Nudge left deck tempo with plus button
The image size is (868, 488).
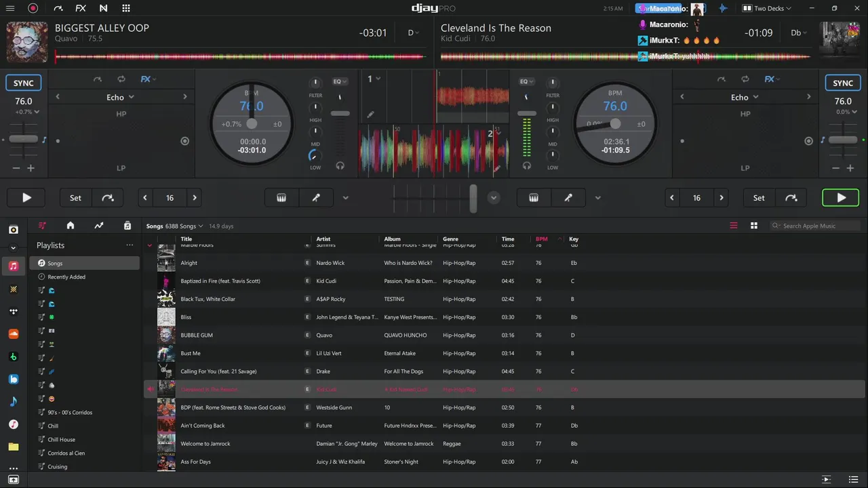31,168
